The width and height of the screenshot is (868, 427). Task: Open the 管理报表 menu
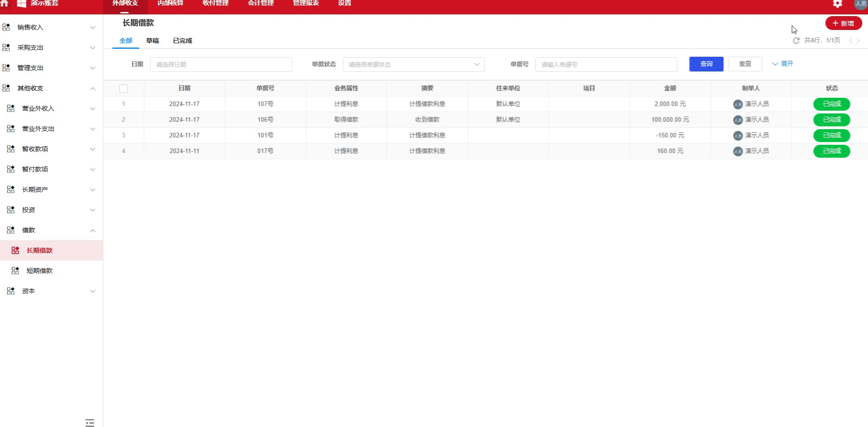click(x=305, y=3)
